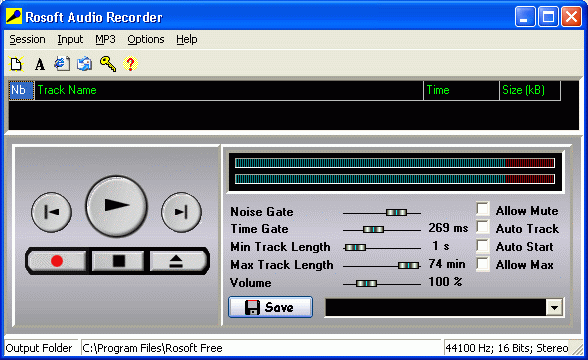The image size is (588, 360).
Task: Enable the Allow Mute checkbox
Action: [x=483, y=209]
